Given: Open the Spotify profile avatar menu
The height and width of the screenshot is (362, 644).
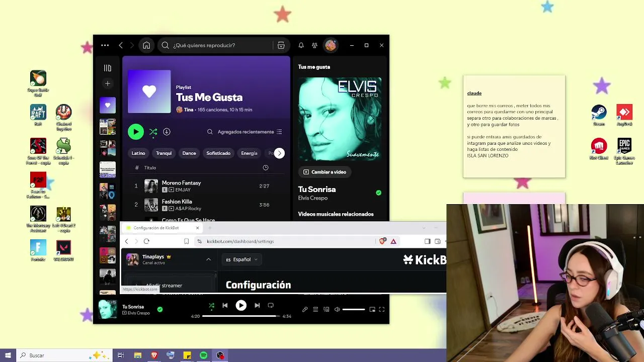Looking at the screenshot, I should click(x=331, y=45).
